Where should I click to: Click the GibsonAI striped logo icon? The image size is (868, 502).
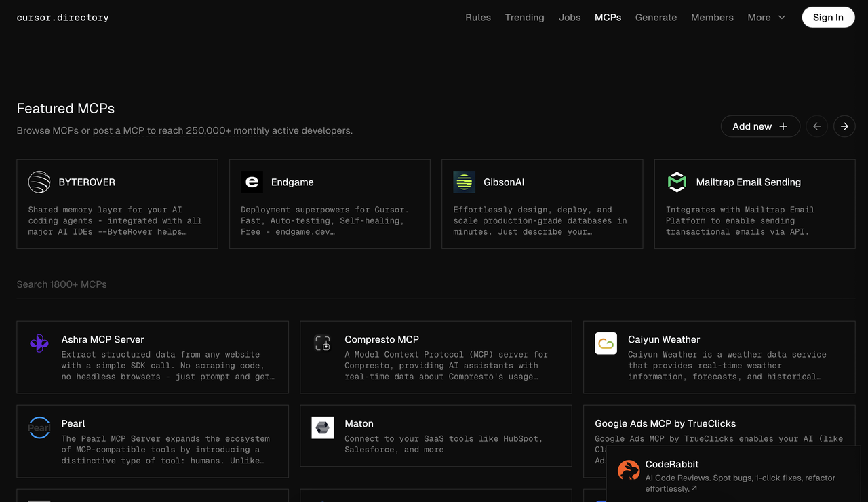pos(465,182)
